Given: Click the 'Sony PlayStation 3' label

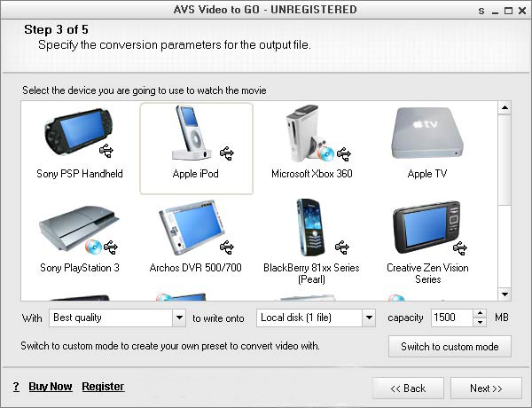Looking at the screenshot, I should coord(80,268).
